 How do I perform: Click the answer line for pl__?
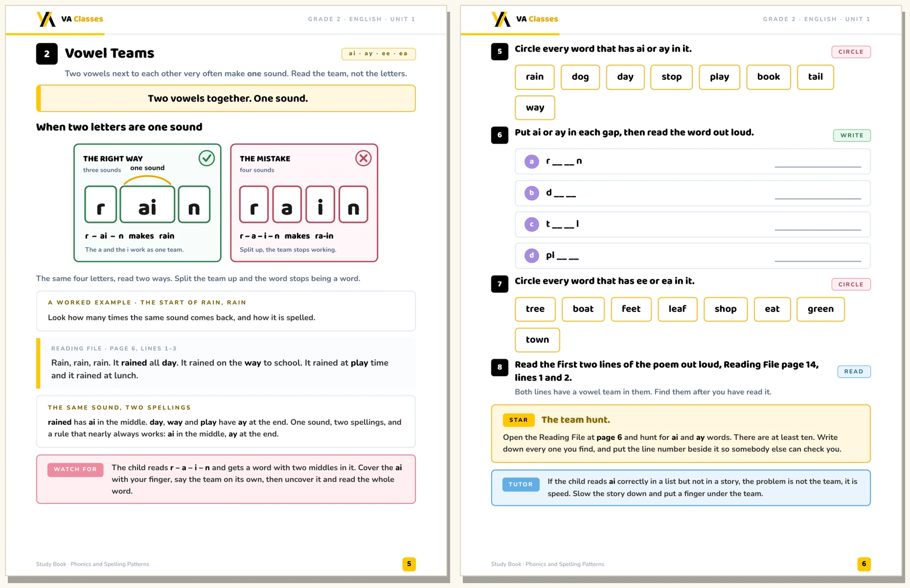click(x=818, y=261)
